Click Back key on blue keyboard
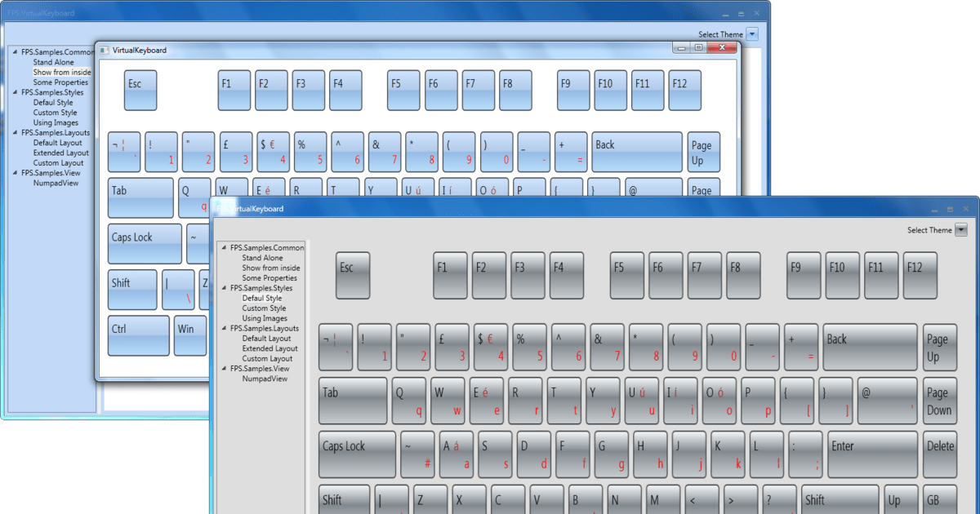The height and width of the screenshot is (514, 980). point(637,152)
